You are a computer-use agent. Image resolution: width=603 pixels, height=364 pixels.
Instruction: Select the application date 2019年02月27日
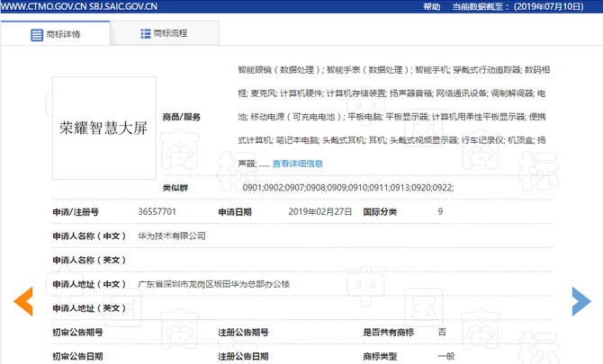click(x=320, y=212)
